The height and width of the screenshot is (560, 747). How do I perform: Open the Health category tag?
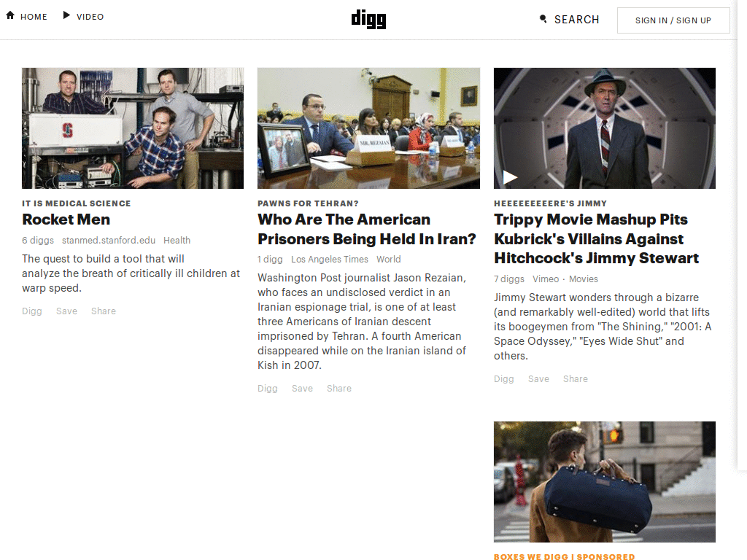point(177,241)
